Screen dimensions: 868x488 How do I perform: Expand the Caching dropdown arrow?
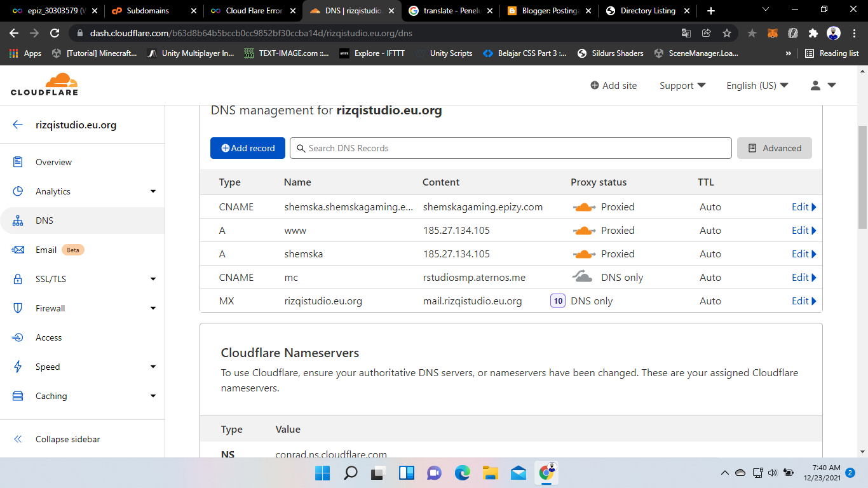point(153,396)
